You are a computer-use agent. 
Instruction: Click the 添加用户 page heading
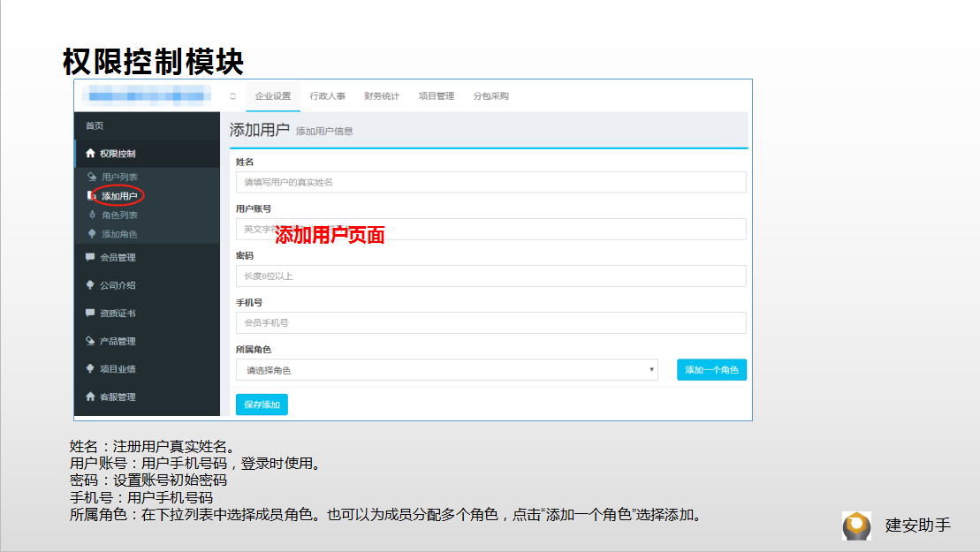point(260,130)
